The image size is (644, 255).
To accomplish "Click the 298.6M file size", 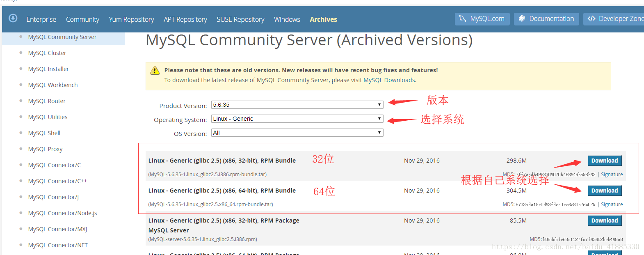I will (516, 161).
